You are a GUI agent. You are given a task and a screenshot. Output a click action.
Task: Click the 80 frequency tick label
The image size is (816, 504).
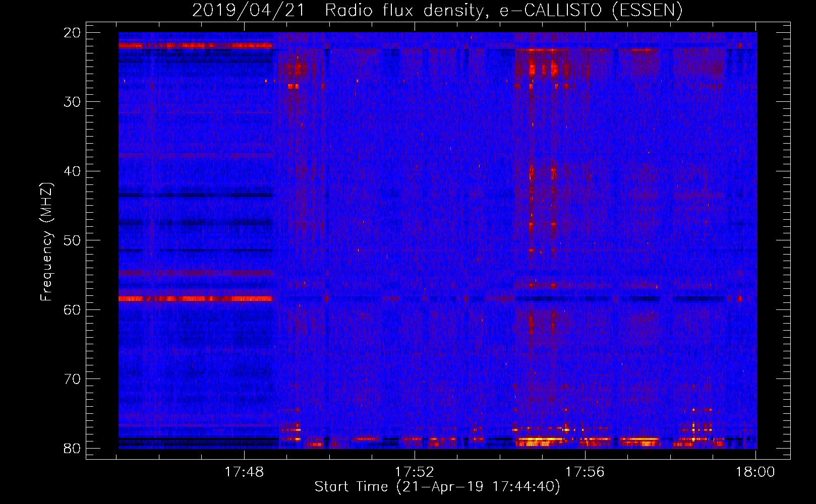(x=72, y=448)
